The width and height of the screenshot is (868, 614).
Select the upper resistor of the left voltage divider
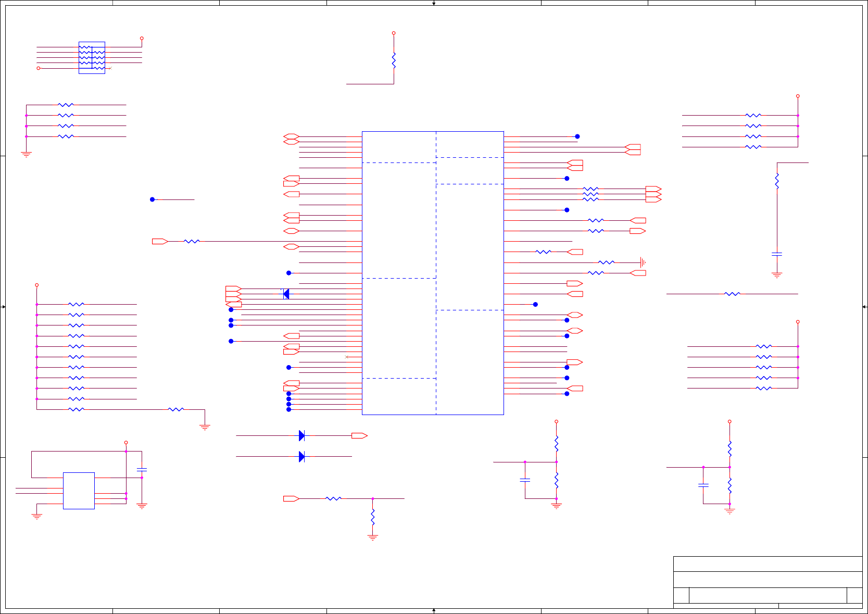(x=557, y=444)
